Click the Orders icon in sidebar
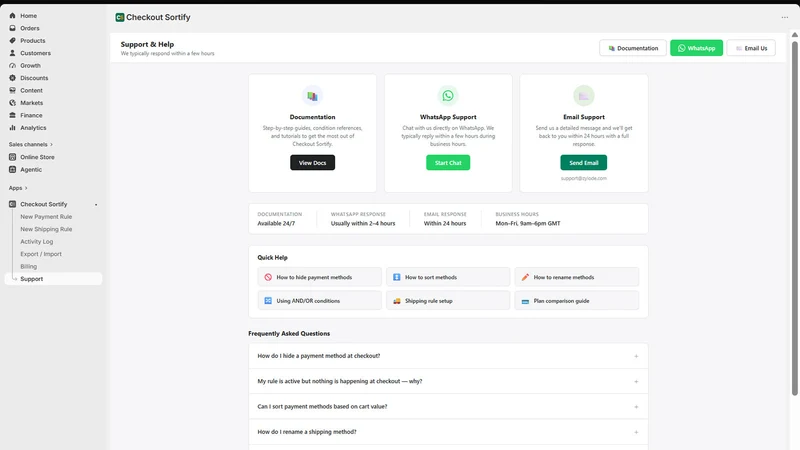 tap(12, 28)
